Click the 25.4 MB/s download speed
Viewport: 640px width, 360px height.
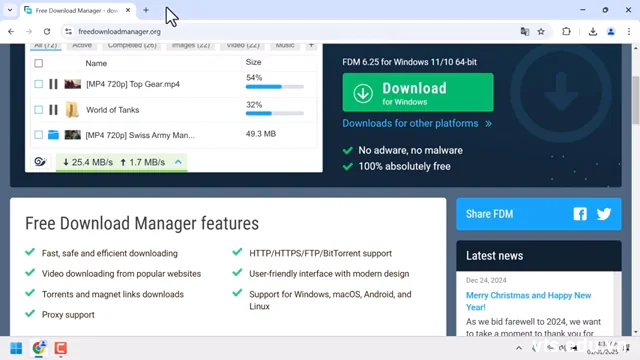click(88, 162)
